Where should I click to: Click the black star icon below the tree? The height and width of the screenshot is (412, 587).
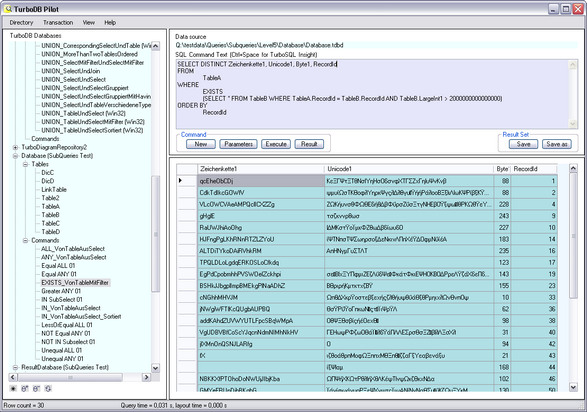point(13,389)
